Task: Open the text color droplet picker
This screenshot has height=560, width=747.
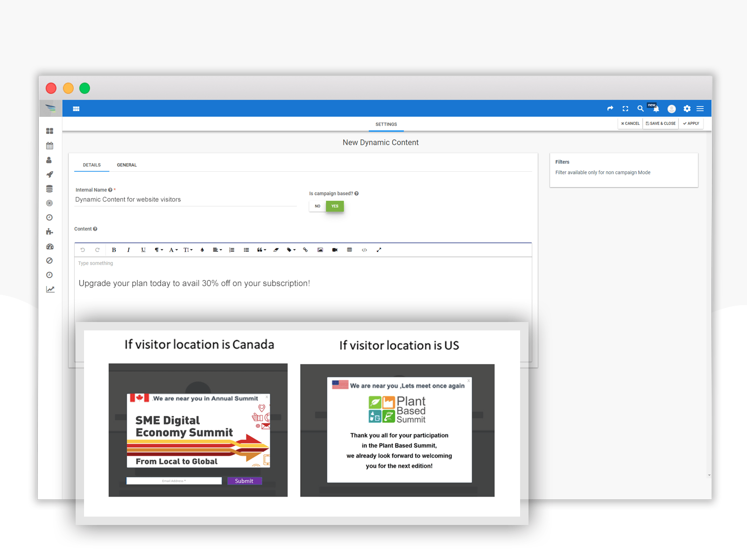Action: tap(202, 250)
